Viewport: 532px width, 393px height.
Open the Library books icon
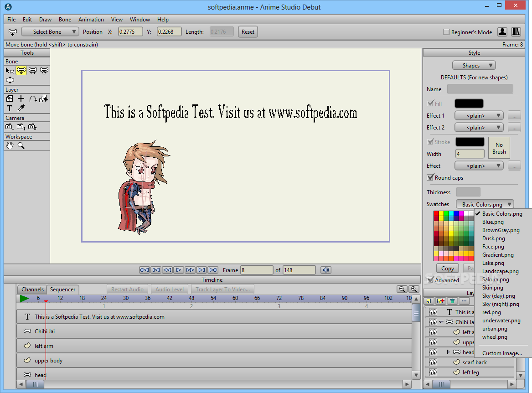pos(516,32)
